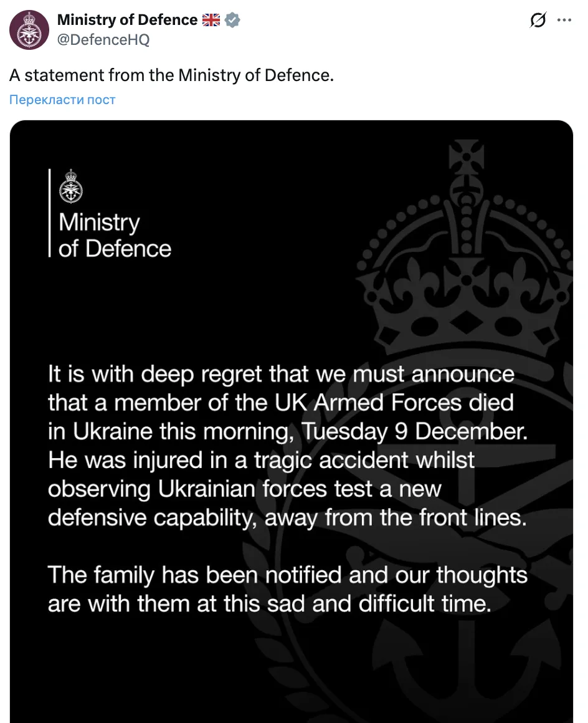Click the verified badge next to Ministry of Defence
The height and width of the screenshot is (723, 588).
(232, 19)
